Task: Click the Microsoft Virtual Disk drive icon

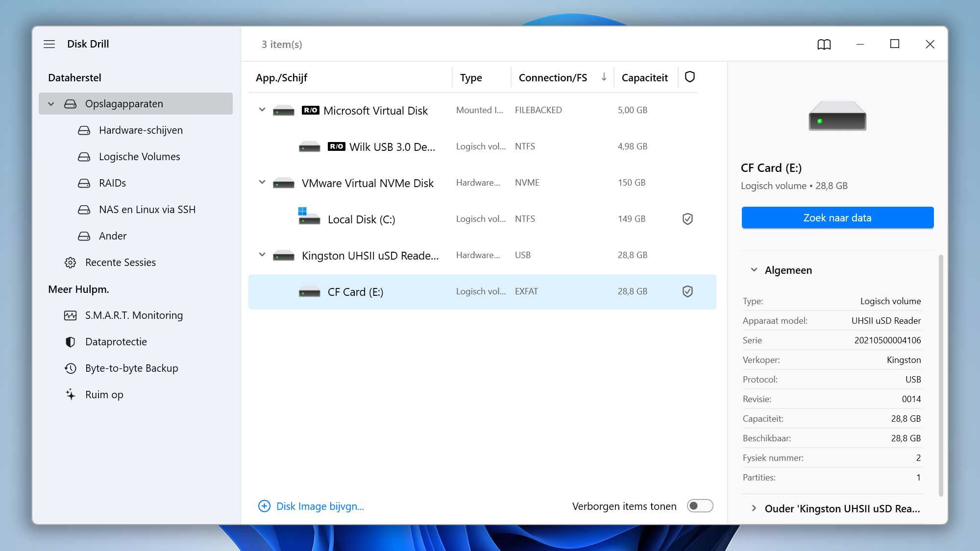Action: pos(284,111)
